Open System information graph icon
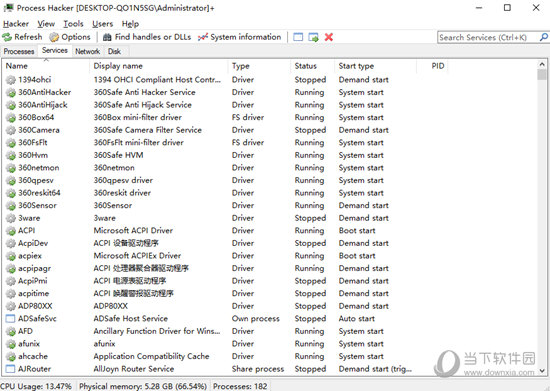 click(203, 37)
